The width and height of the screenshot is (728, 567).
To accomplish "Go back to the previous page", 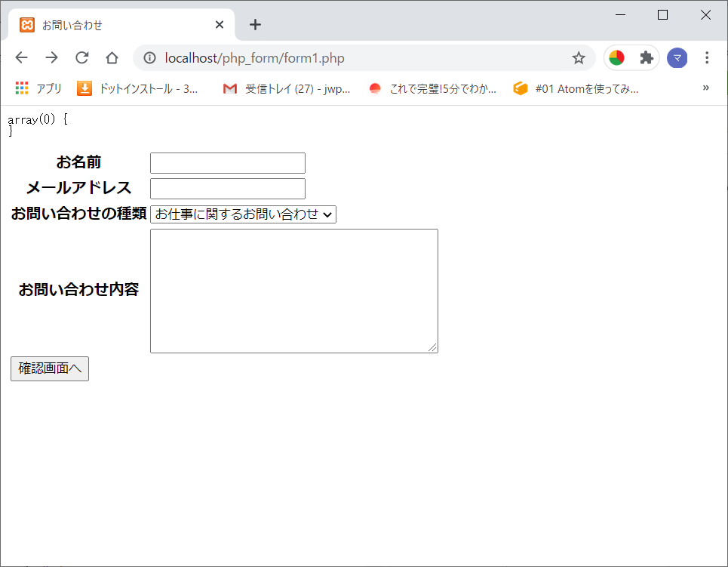I will click(x=21, y=57).
